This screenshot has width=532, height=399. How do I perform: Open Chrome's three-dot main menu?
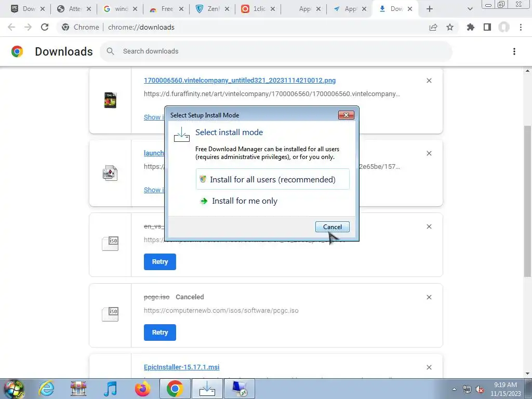[521, 27]
